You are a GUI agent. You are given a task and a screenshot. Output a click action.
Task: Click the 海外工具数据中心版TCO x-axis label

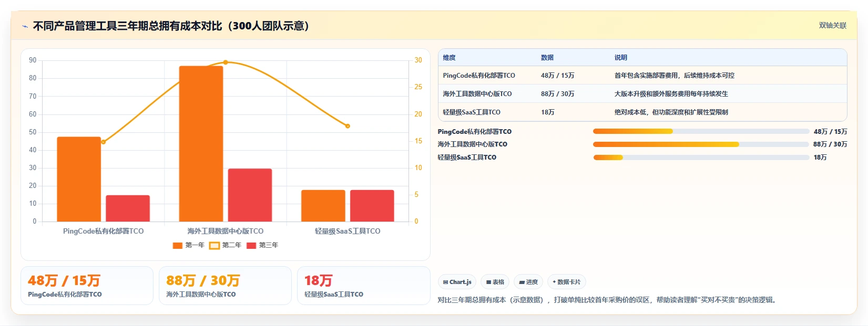click(x=226, y=231)
